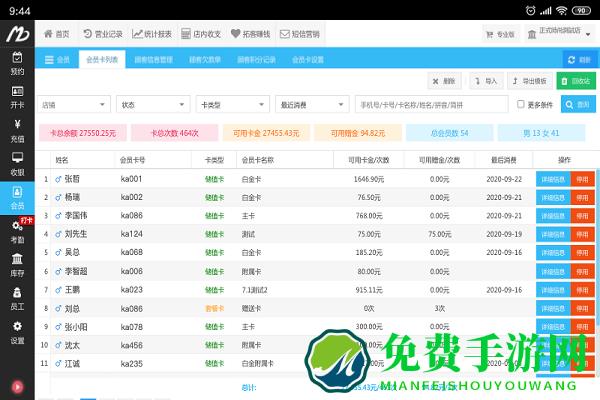600x400 pixels.
Task: Switch to the 顾客积分记录 tab
Action: 256,60
